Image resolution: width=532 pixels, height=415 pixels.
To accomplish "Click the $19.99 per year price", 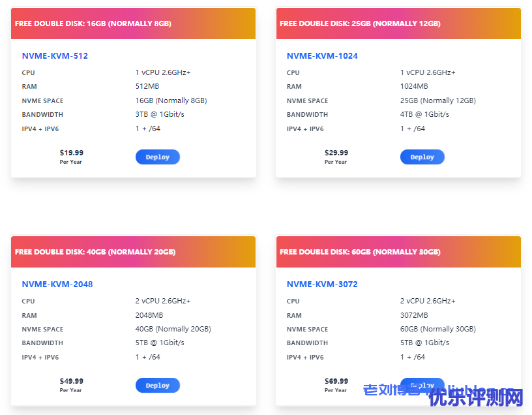I will point(71,153).
